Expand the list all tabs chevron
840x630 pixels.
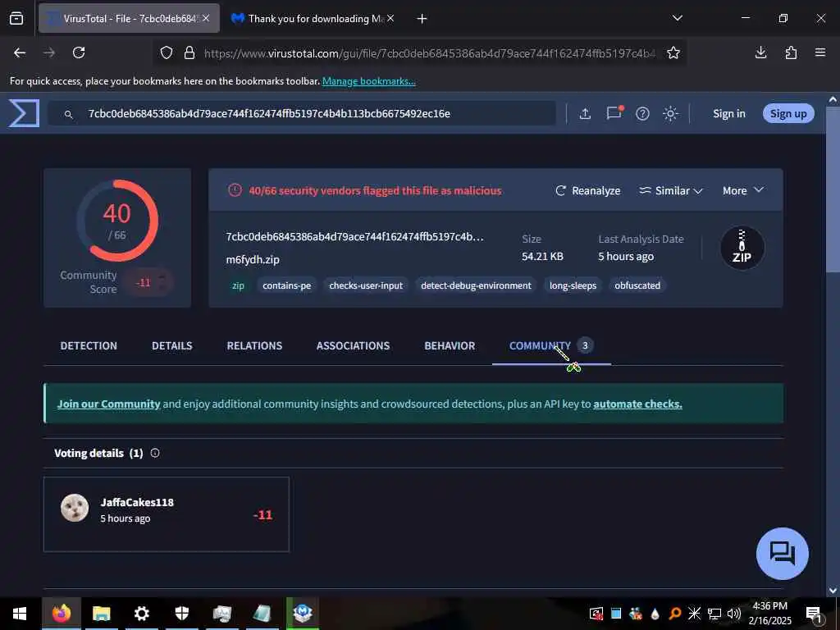point(677,18)
